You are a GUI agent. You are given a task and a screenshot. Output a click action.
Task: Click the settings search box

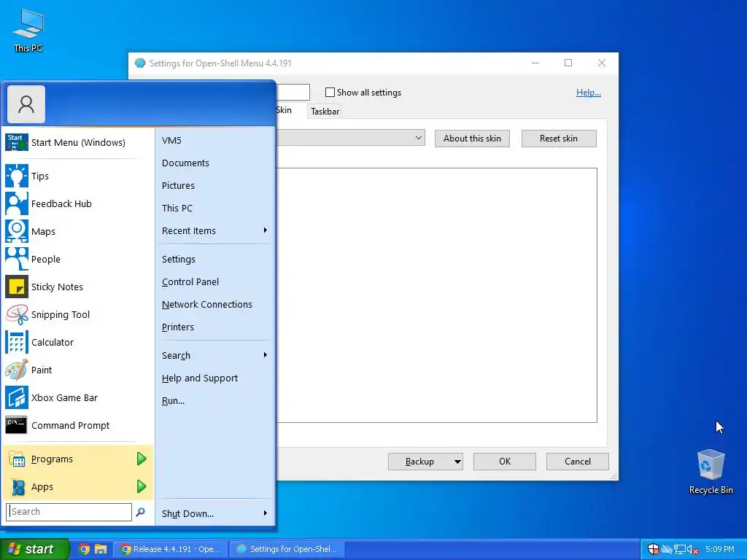293,92
